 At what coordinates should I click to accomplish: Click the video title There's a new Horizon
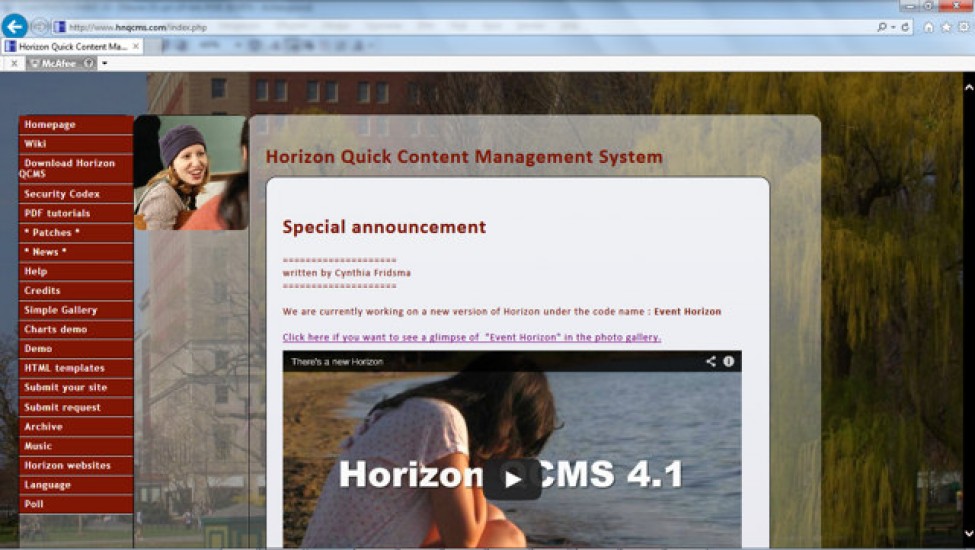[337, 362]
